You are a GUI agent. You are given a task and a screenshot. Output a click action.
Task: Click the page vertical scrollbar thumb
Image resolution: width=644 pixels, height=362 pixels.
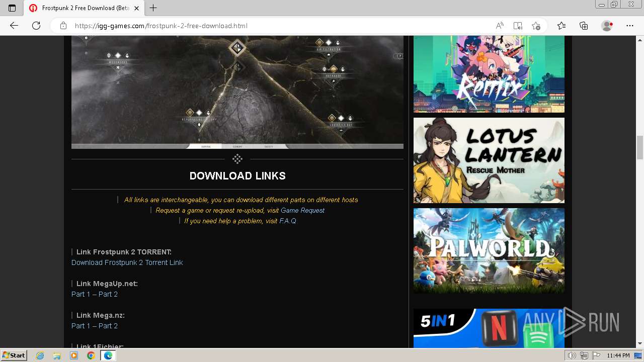(640, 147)
